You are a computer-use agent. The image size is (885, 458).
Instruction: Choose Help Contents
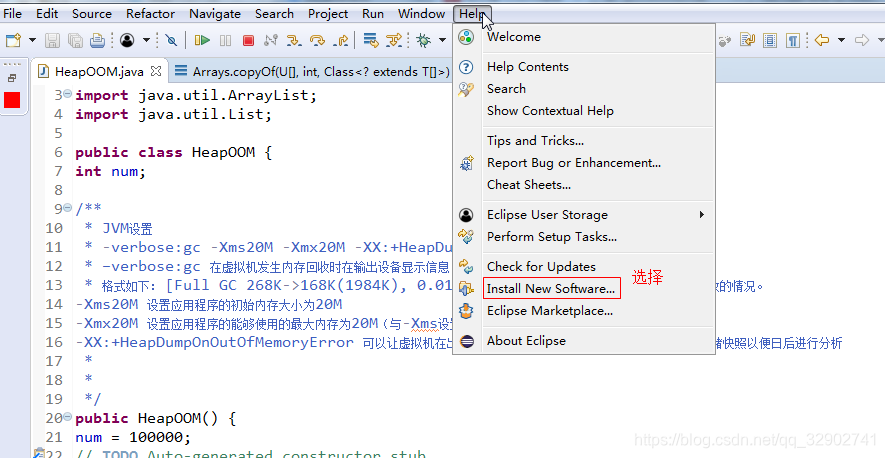coord(584,67)
